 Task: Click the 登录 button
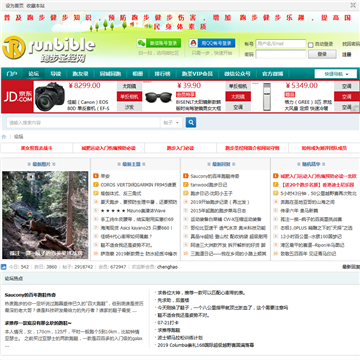(x=322, y=54)
